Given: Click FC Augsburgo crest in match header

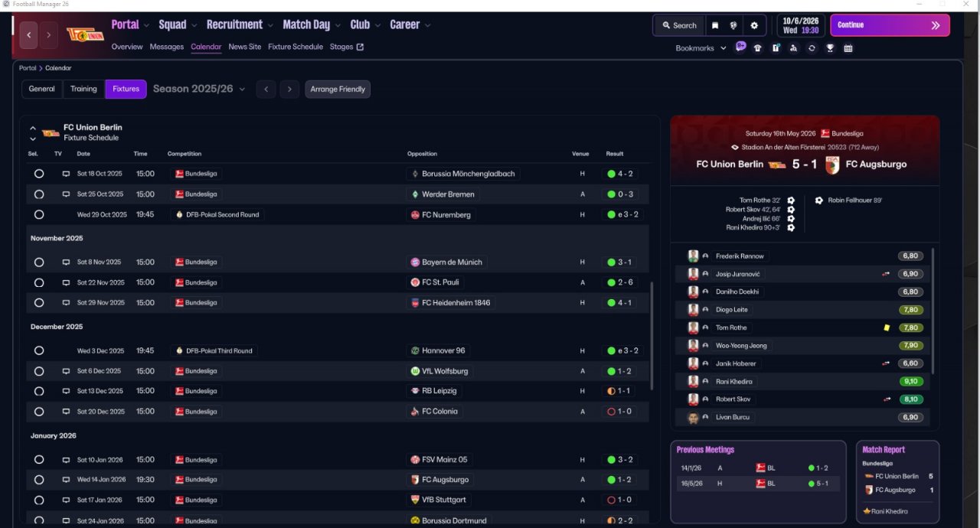Looking at the screenshot, I should pyautogui.click(x=832, y=165).
